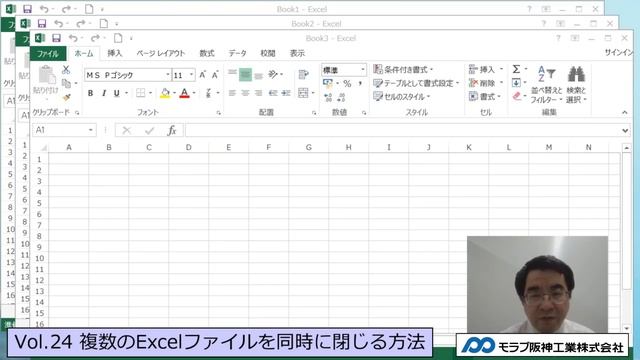Open 条件付き書式 dropdown

click(x=403, y=70)
